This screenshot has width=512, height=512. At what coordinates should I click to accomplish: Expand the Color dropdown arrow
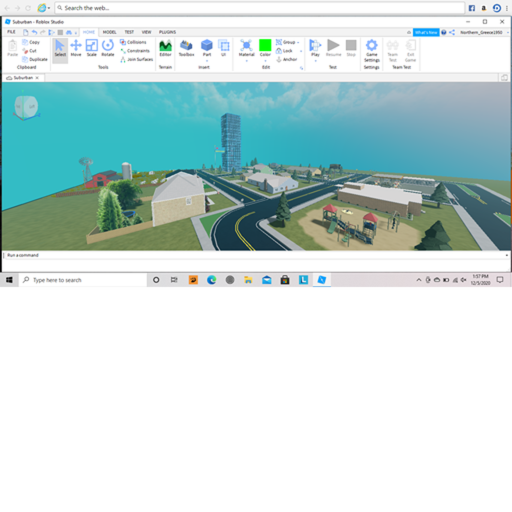pyautogui.click(x=265, y=61)
